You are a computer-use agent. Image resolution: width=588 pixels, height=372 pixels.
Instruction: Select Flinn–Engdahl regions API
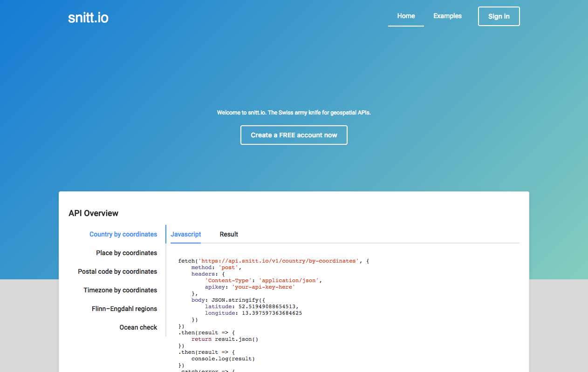(x=124, y=309)
